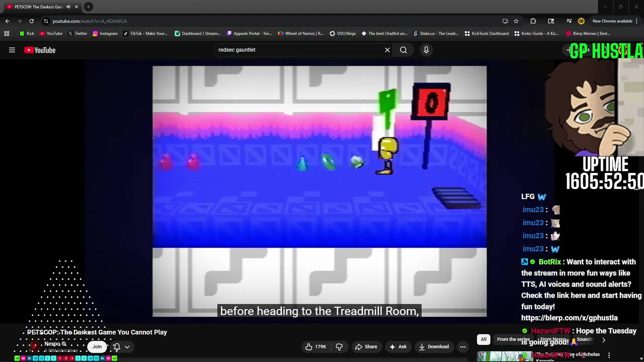Click the video title 'PETSCOP: The Darkest Game You Cannot Play'
The height and width of the screenshot is (362, 644).
(97, 332)
